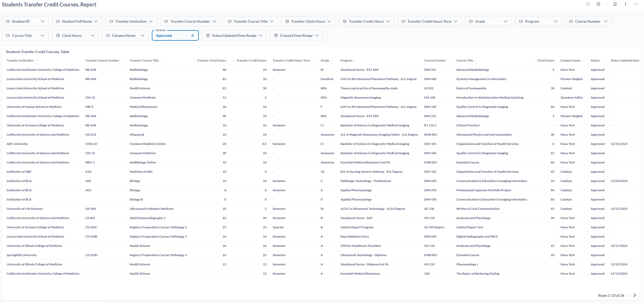Image resolution: width=644 pixels, height=304 pixels.
Task: Open the three-dot more options menu
Action: click(x=636, y=4)
